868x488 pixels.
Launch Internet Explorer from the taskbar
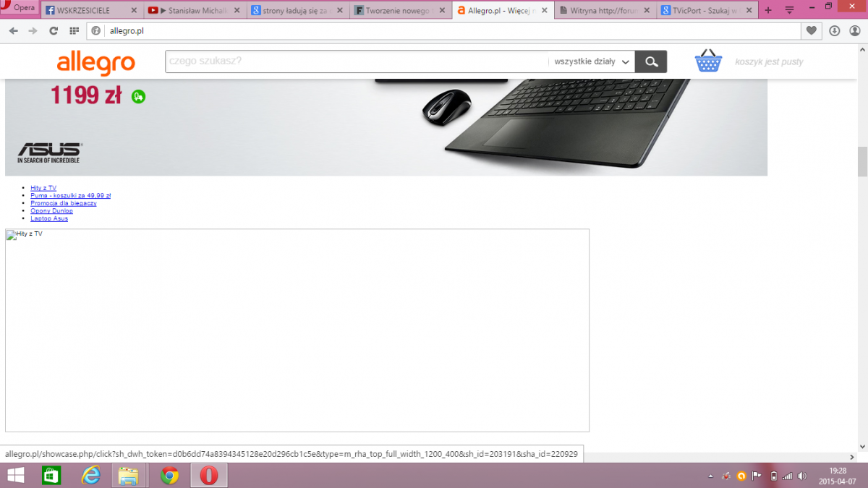click(90, 476)
